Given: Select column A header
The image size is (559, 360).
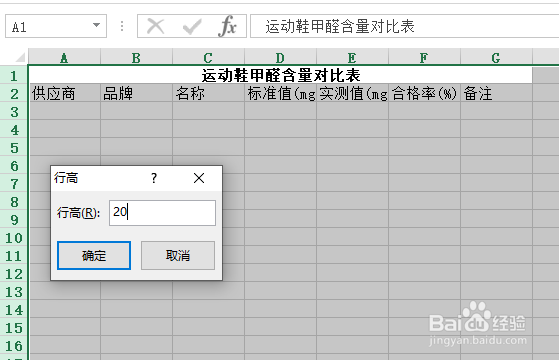Looking at the screenshot, I should point(64,57).
